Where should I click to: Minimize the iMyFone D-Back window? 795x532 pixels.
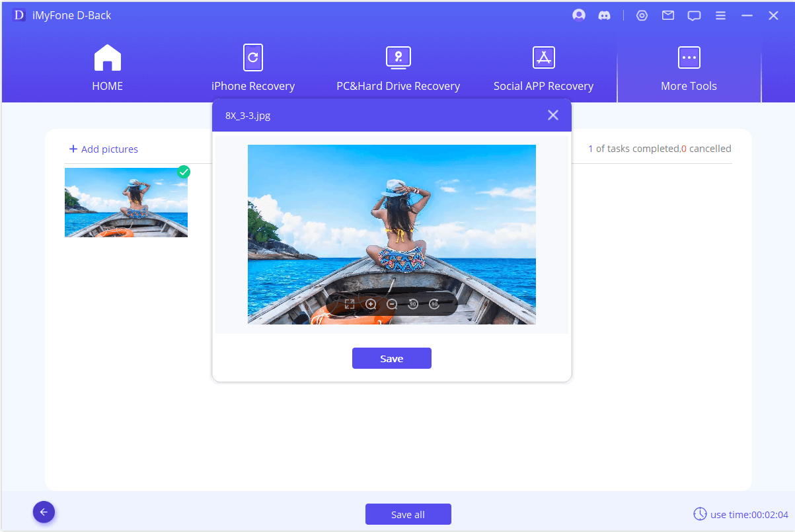[x=747, y=16]
